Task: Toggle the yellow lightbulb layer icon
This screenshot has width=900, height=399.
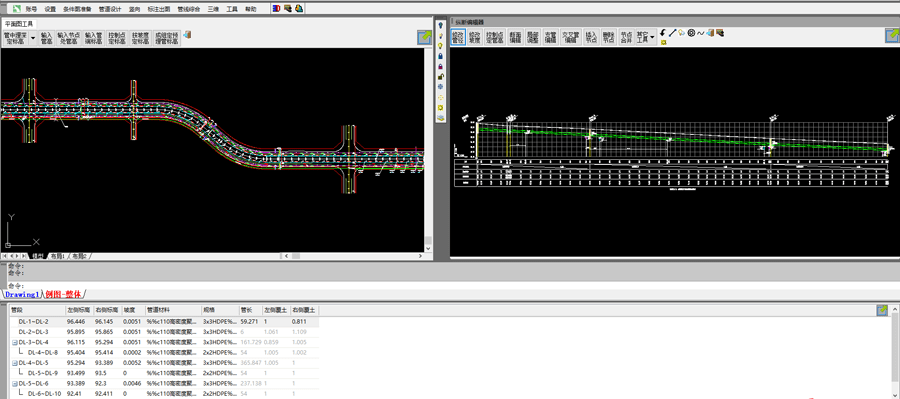Action: click(440, 45)
